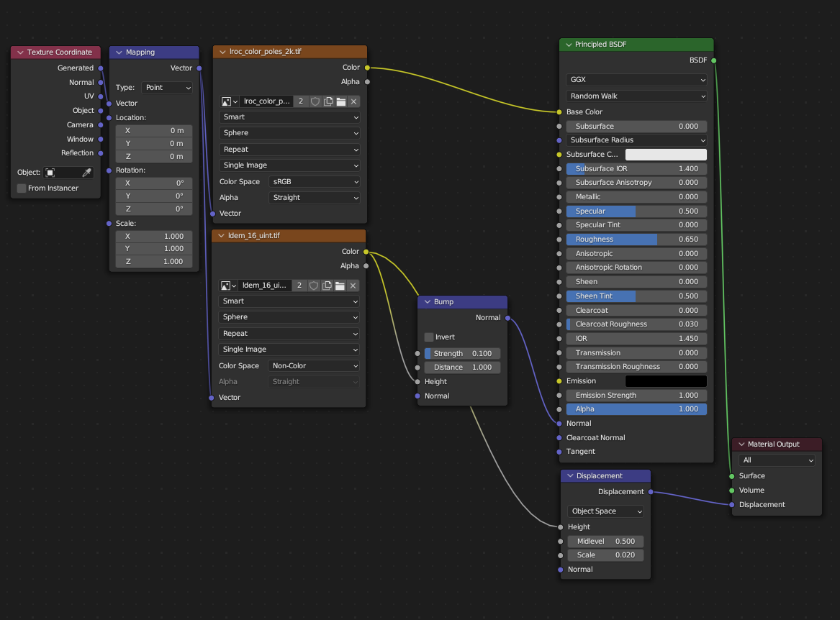Adjust Roughness slider value 0.650
This screenshot has width=840, height=620.
pos(636,240)
